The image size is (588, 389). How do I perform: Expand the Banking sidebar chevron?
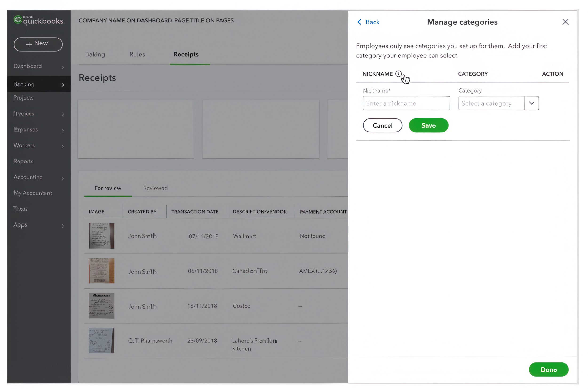coord(63,85)
